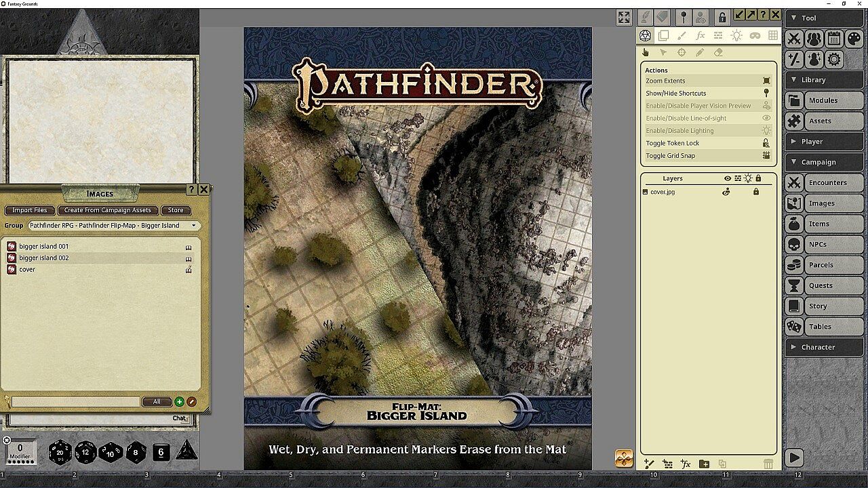Open the gear options tool
The image size is (868, 488).
coord(834,60)
